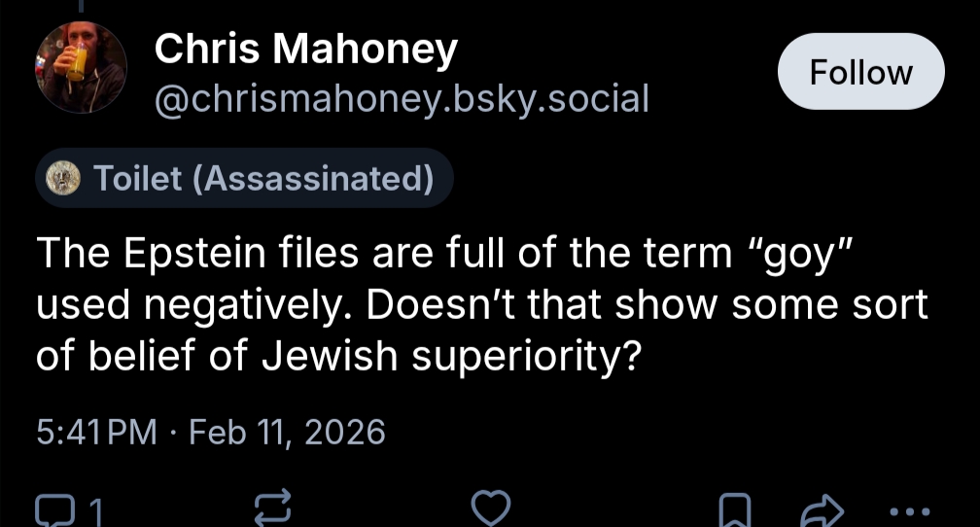980x527 pixels.
Task: Click the 5:41 PM timestamp
Action: [96, 431]
